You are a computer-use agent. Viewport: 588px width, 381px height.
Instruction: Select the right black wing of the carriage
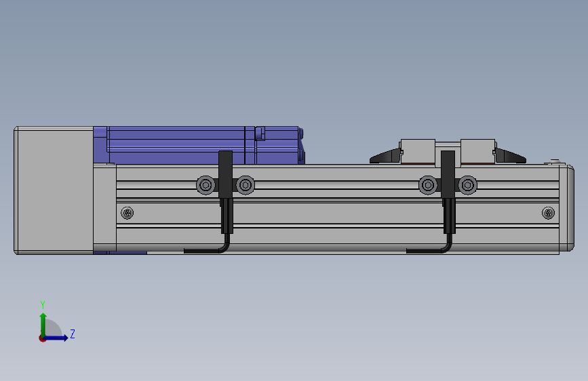511,156
